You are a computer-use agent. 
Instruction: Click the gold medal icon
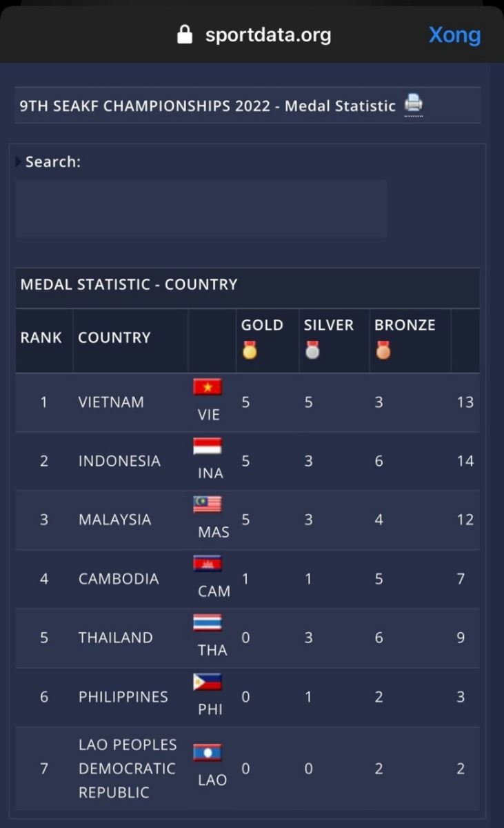249,351
